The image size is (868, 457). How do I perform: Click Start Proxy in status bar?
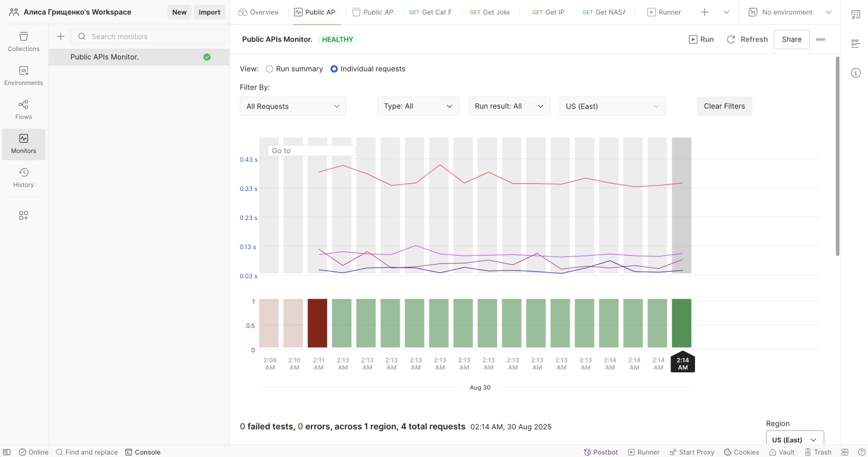pos(692,452)
